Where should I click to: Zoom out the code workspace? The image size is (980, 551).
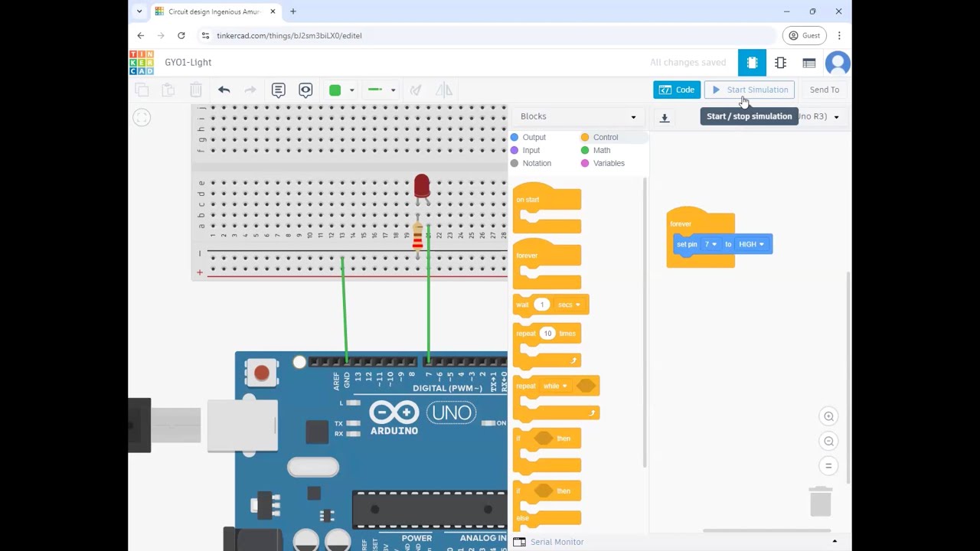tap(828, 441)
